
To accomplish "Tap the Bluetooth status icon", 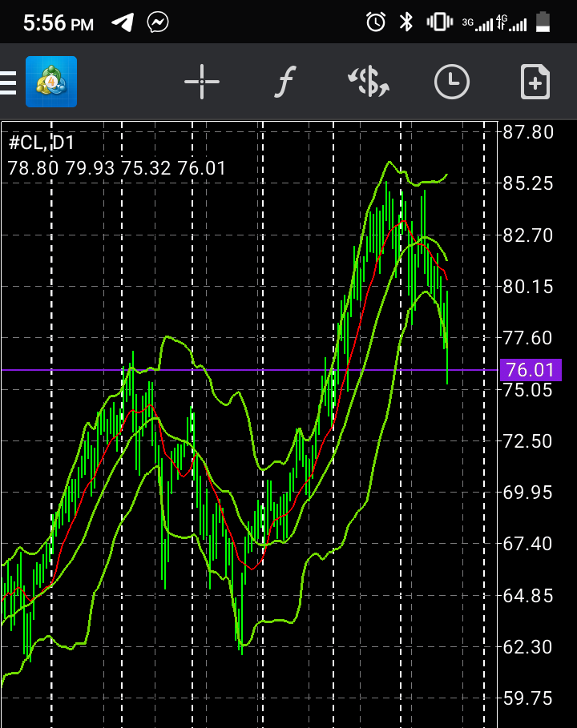I will coord(406,22).
